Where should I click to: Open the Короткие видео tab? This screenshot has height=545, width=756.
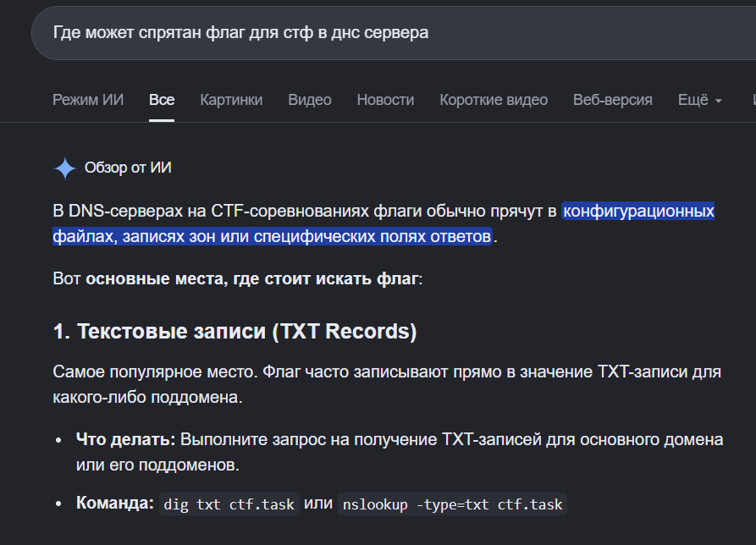click(x=494, y=100)
